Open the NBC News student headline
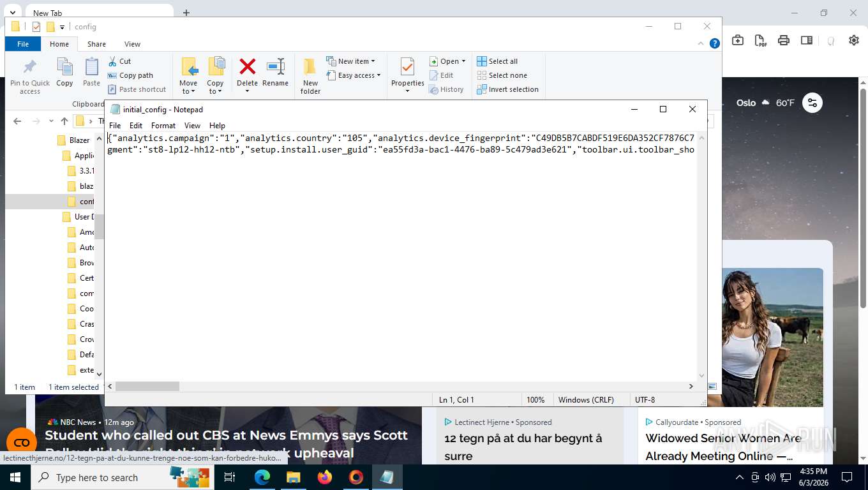Viewport: 868px width, 490px height. point(226,444)
